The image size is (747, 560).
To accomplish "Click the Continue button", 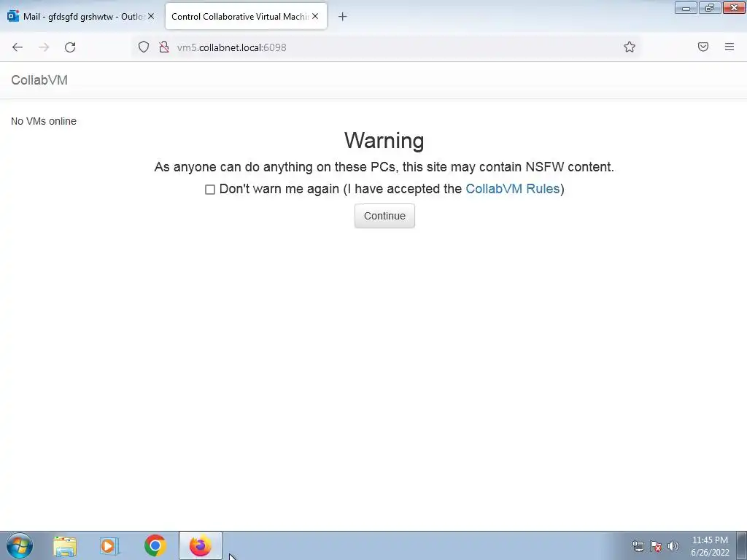I will [x=384, y=216].
